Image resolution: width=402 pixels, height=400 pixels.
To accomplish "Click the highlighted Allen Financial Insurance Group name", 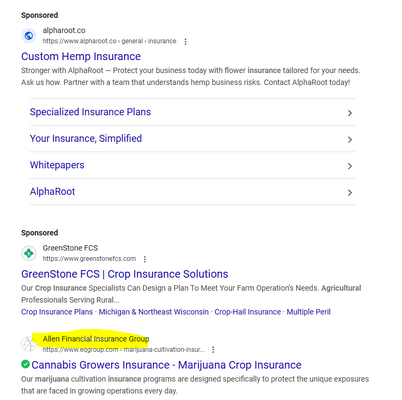I will (x=96, y=339).
